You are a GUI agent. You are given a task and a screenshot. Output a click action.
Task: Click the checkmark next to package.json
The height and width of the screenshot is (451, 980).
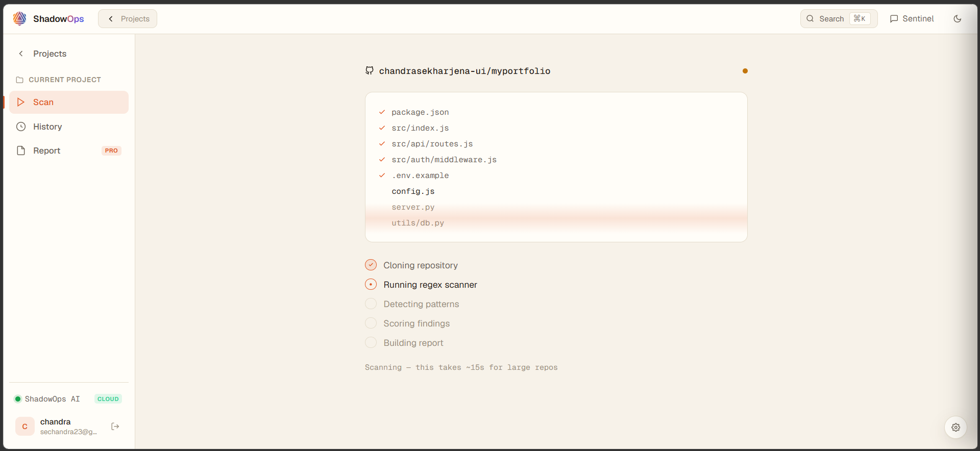point(382,112)
